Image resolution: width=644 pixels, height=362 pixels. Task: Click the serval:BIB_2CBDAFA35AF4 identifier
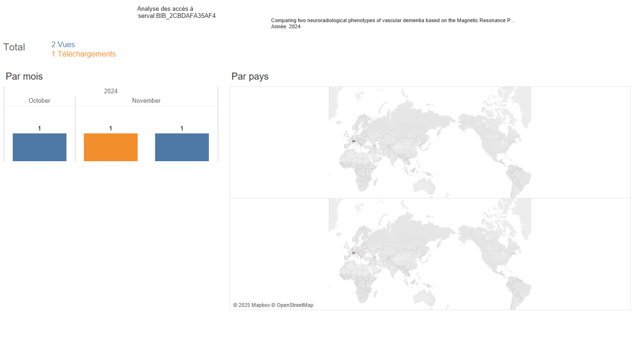[x=177, y=16]
